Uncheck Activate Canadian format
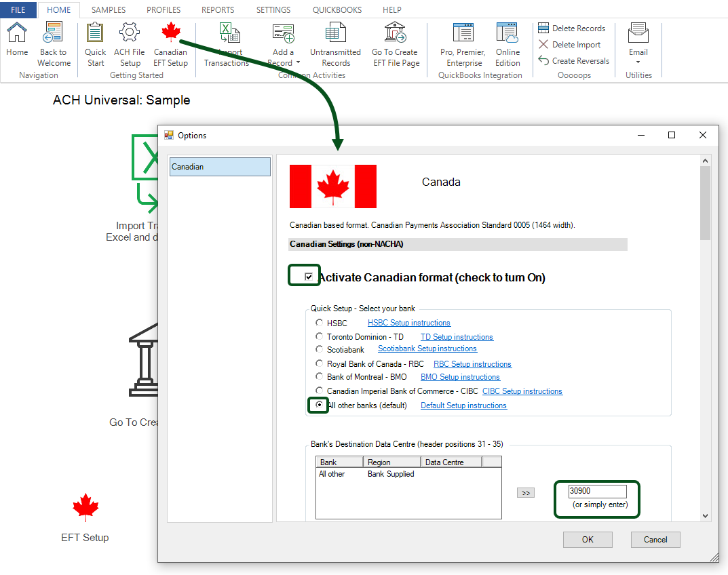The image size is (728, 575). (304, 275)
